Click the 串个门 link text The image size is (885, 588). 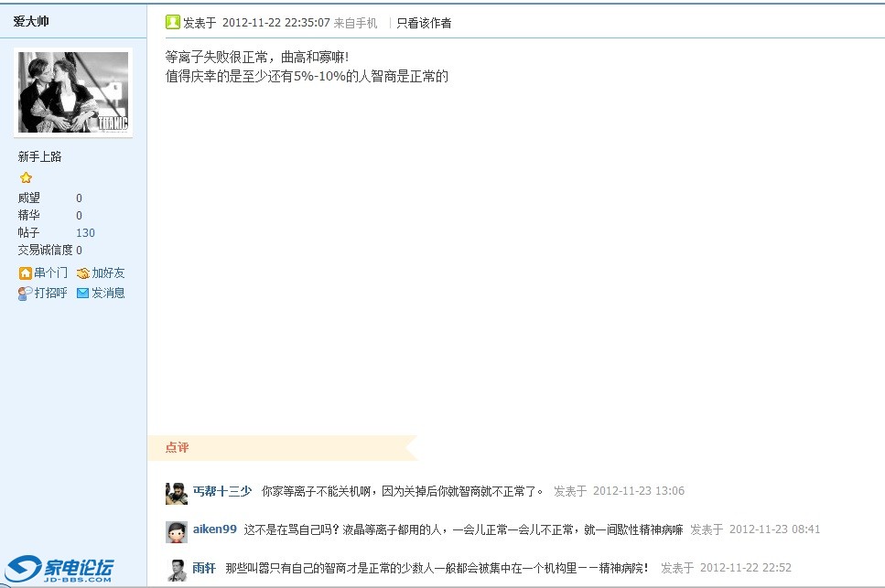(51, 273)
